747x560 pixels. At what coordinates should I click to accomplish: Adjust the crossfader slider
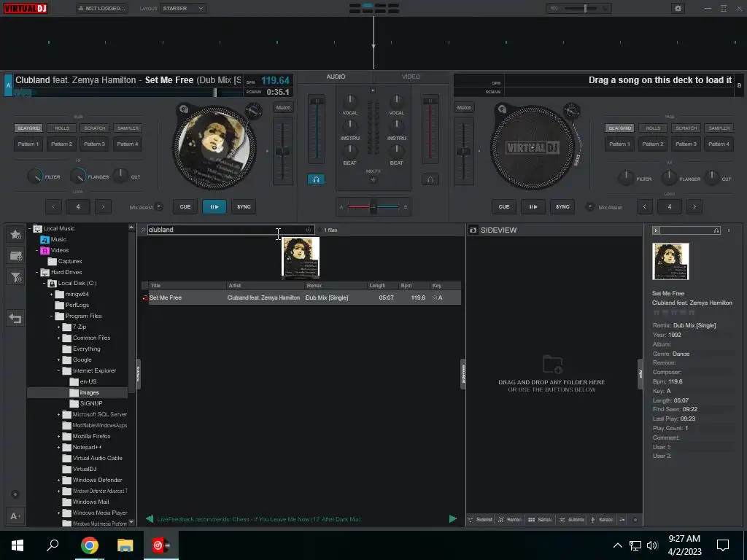tap(373, 206)
